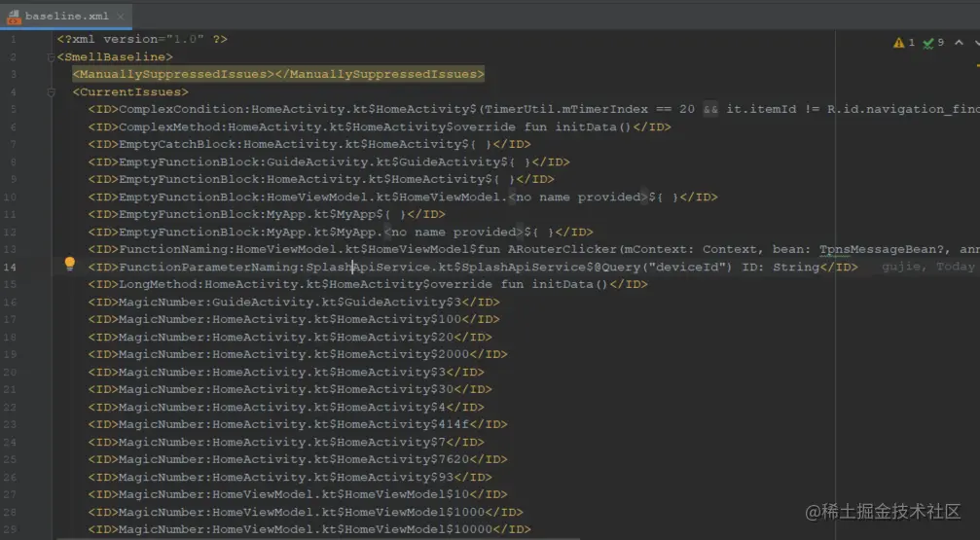This screenshot has width=980, height=540.
Task: Click gutter line number 4
Action: [x=13, y=91]
